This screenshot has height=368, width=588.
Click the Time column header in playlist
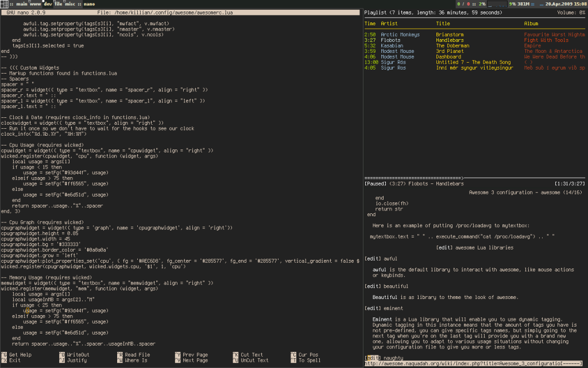pyautogui.click(x=370, y=23)
